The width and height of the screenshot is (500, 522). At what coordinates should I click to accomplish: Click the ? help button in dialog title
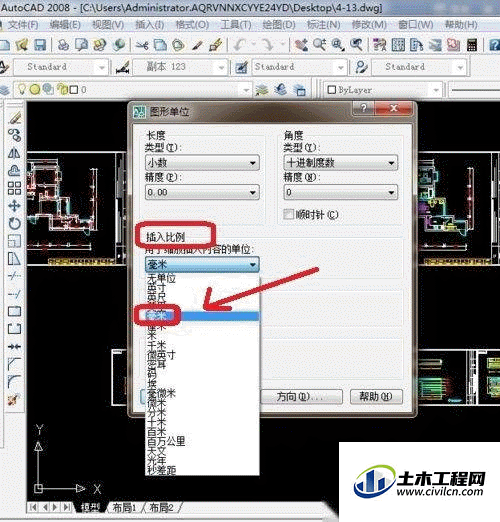click(364, 108)
